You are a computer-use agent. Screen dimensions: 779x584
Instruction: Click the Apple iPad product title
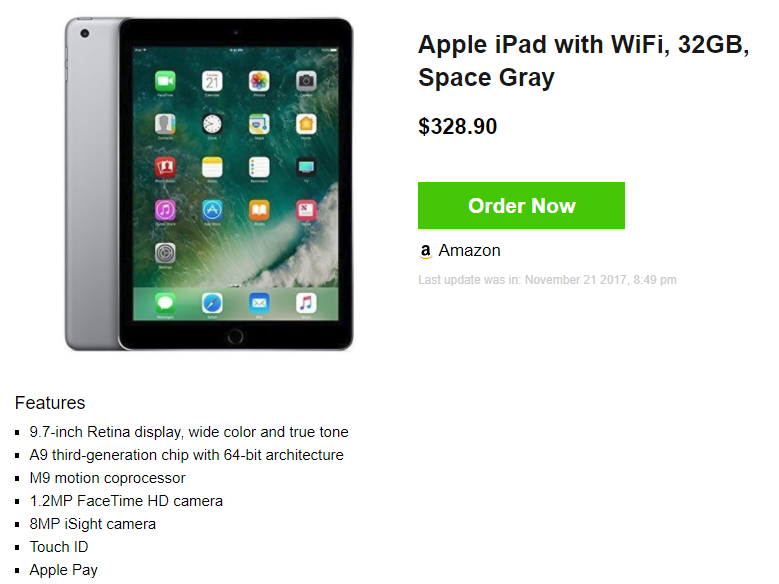pos(583,61)
